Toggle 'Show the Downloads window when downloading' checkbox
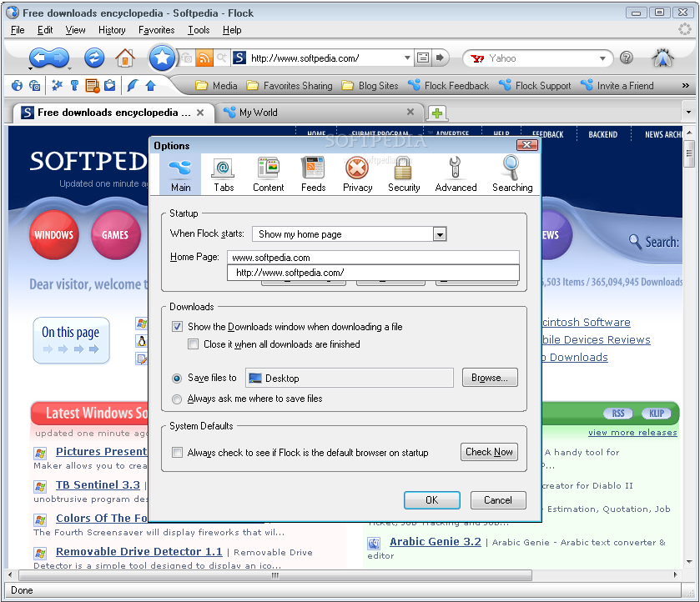This screenshot has height=602, width=700. coord(177,327)
